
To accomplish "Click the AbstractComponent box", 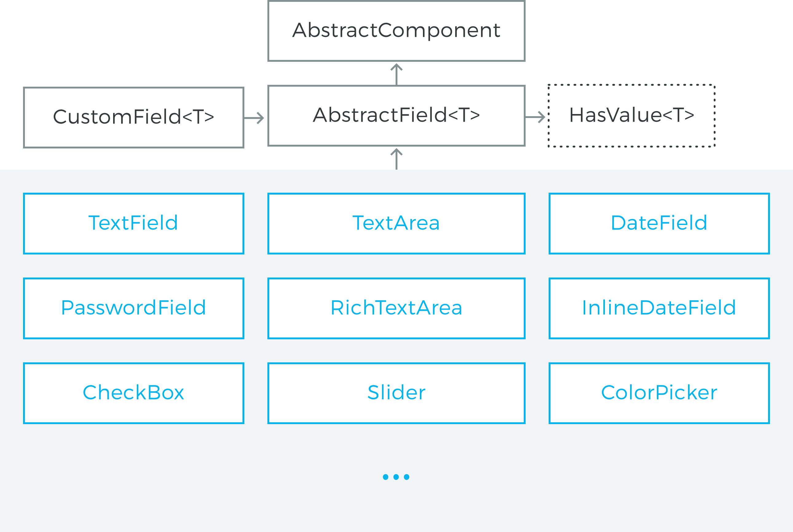I will (x=396, y=31).
